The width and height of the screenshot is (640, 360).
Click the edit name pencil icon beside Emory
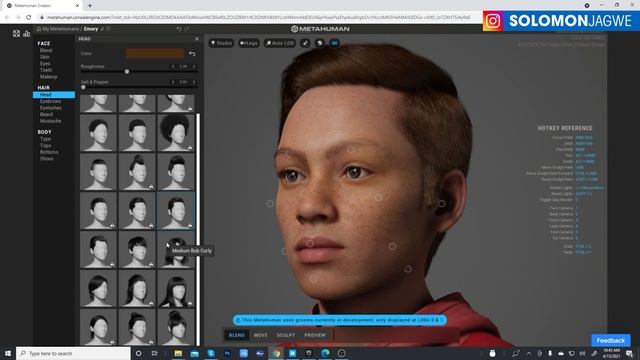(x=102, y=29)
